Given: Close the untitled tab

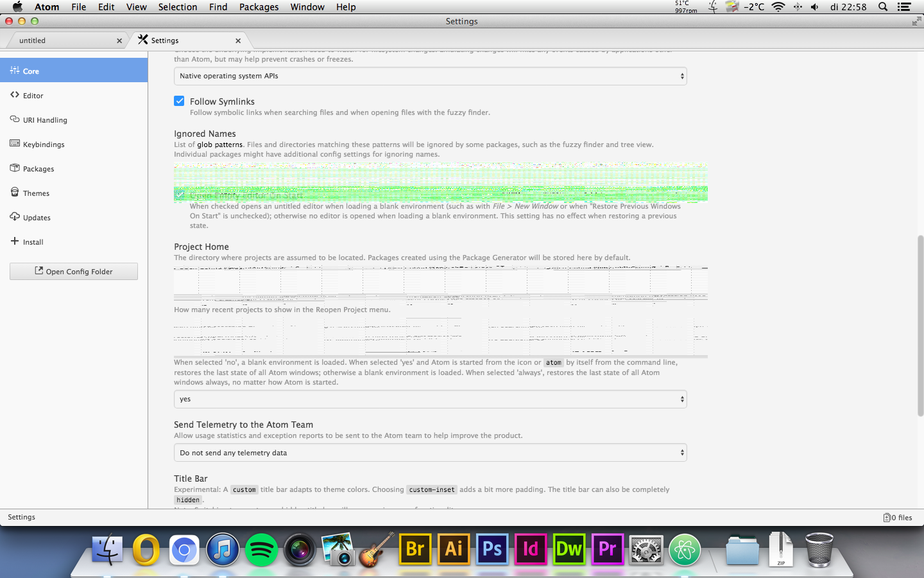Looking at the screenshot, I should 119,40.
